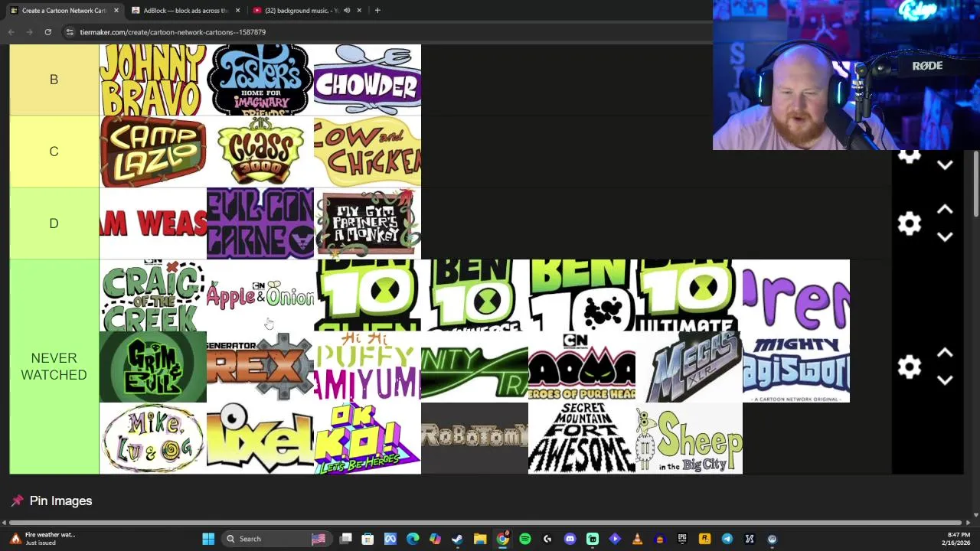Image resolution: width=980 pixels, height=551 pixels.
Task: Click the browser back arrow
Action: (11, 32)
